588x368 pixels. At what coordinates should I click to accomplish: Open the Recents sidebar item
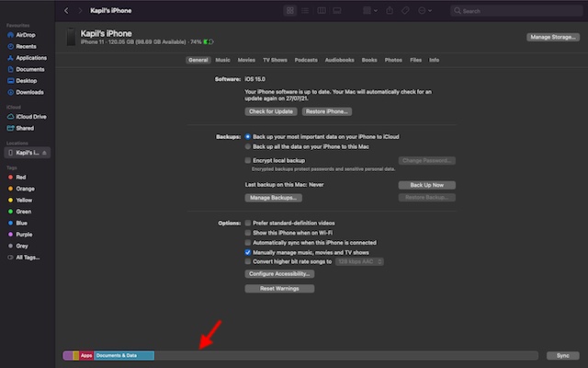click(25, 45)
